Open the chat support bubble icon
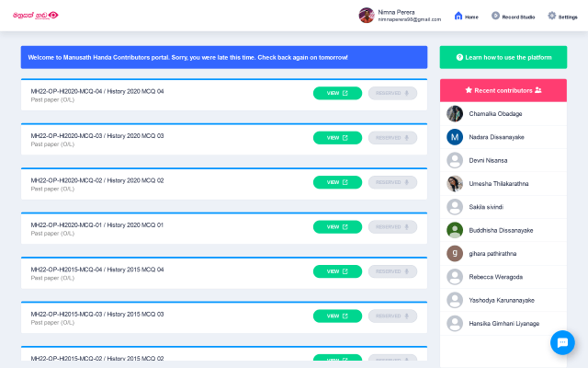Viewport: 588px width, 368px height. coord(562,342)
